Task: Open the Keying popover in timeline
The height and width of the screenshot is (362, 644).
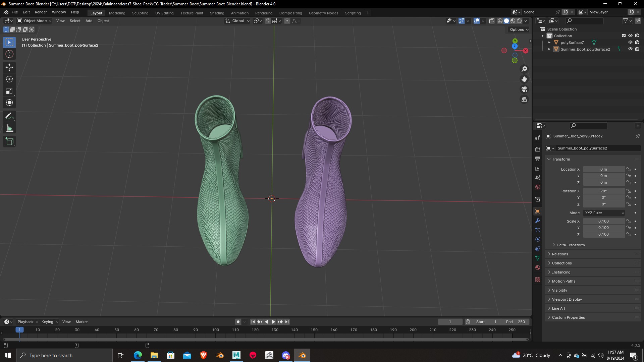Action: 49,322
